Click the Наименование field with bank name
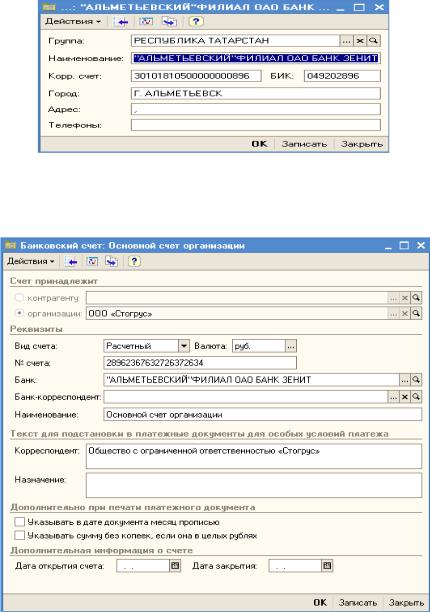Image resolution: width=430 pixels, height=612 pixels. click(x=256, y=58)
